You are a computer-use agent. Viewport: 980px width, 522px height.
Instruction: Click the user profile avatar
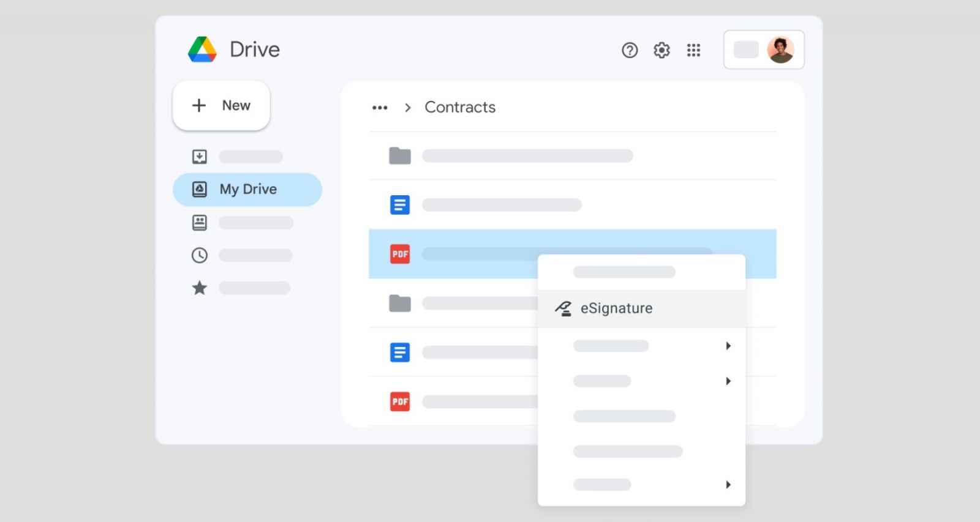click(780, 50)
